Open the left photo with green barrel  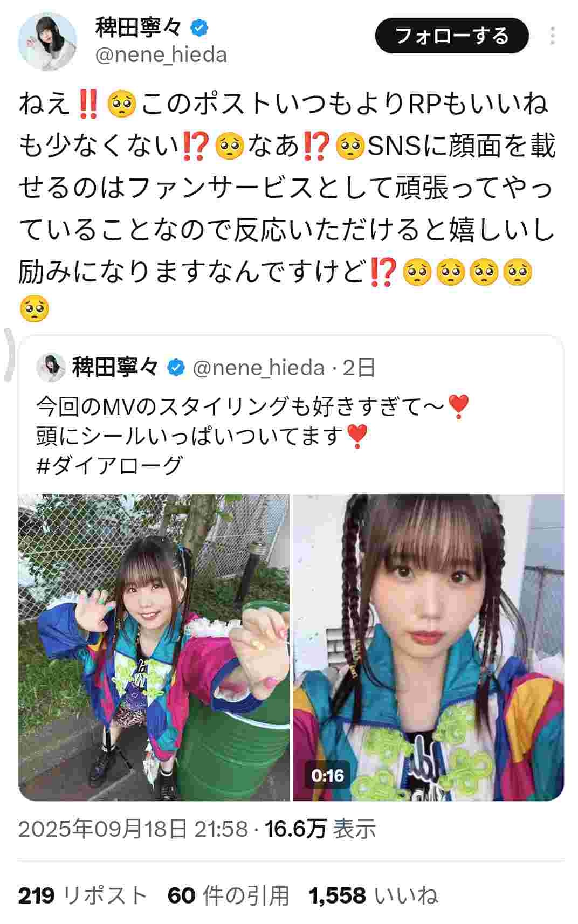tap(154, 647)
